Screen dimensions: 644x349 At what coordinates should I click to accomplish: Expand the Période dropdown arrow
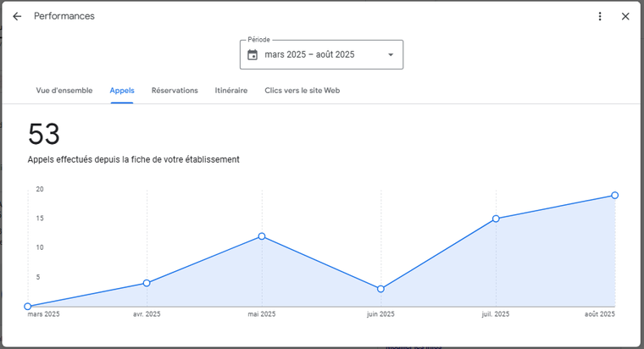pos(391,55)
